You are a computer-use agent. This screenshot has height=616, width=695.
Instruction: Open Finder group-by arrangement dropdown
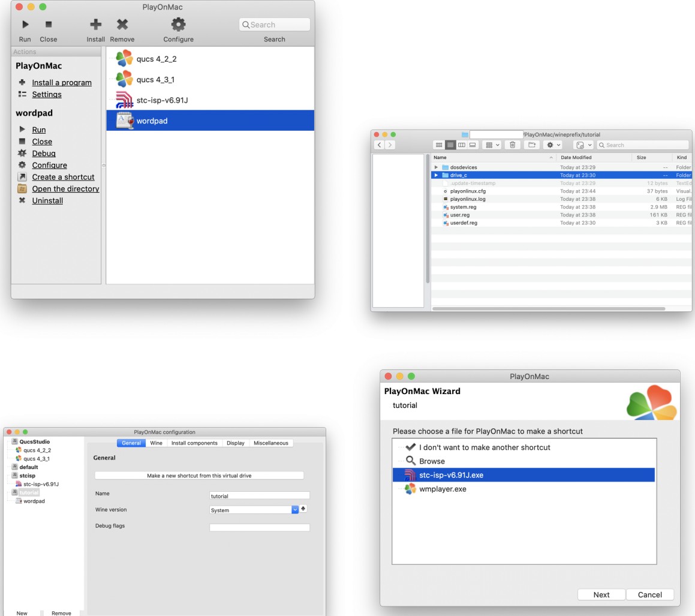click(x=492, y=145)
